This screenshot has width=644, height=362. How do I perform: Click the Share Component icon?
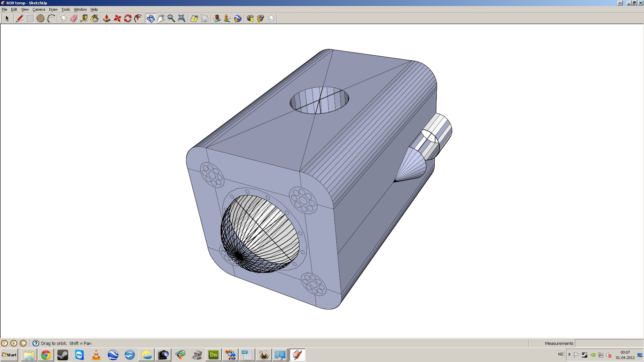click(x=271, y=18)
